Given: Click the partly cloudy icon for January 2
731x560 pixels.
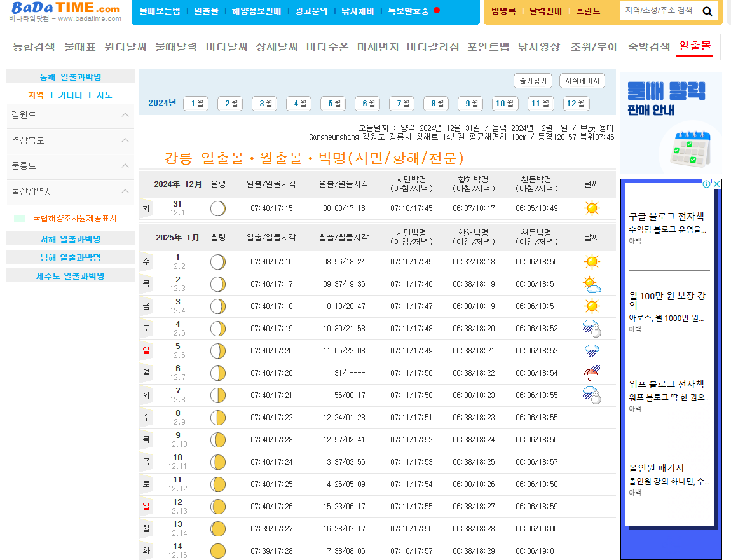Looking at the screenshot, I should pos(592,283).
